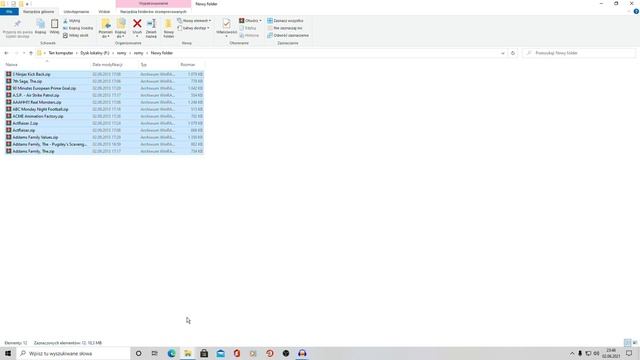Show hidden system tray icons chevron
The image size is (640, 360).
click(x=572, y=353)
